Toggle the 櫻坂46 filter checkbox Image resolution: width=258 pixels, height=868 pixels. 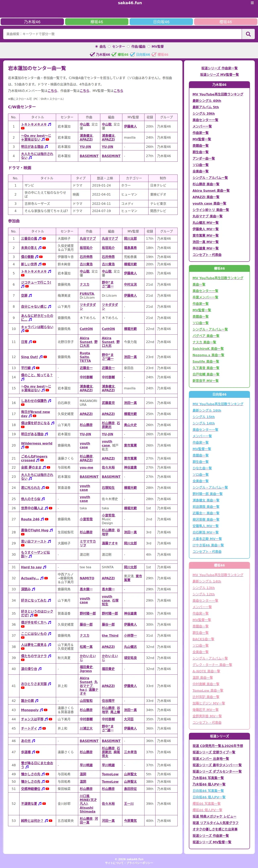[x=154, y=54]
